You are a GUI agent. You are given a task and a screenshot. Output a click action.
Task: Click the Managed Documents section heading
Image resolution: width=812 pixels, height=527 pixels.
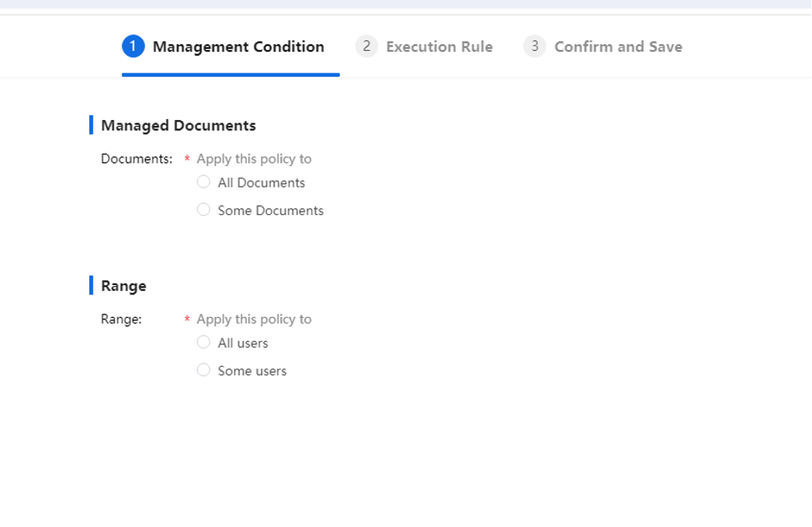coord(178,125)
